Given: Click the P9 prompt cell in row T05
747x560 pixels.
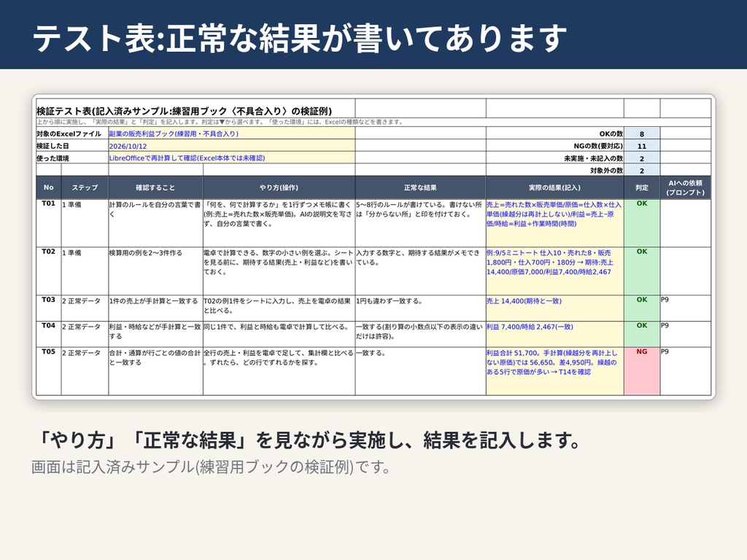Looking at the screenshot, I should [x=685, y=371].
